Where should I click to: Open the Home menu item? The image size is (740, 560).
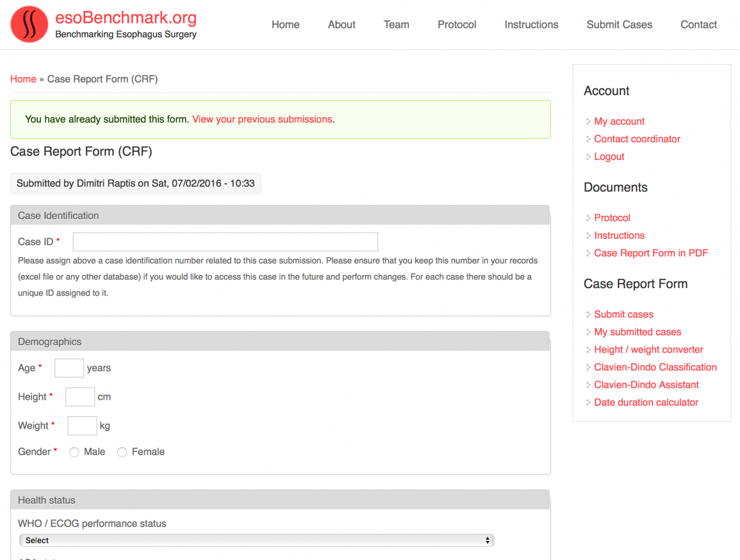[x=286, y=25]
